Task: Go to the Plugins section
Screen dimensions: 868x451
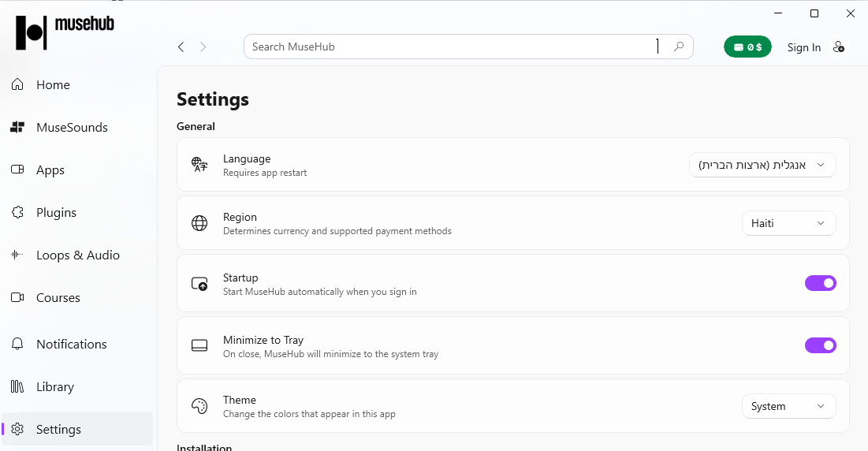Action: (x=77, y=213)
